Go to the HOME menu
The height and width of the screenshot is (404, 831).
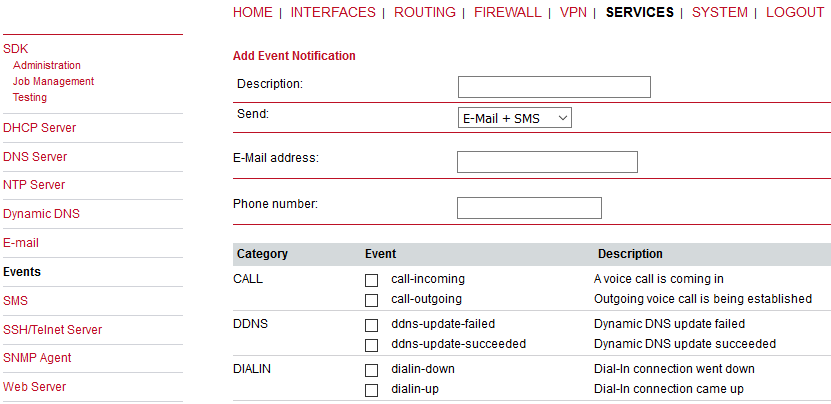252,13
